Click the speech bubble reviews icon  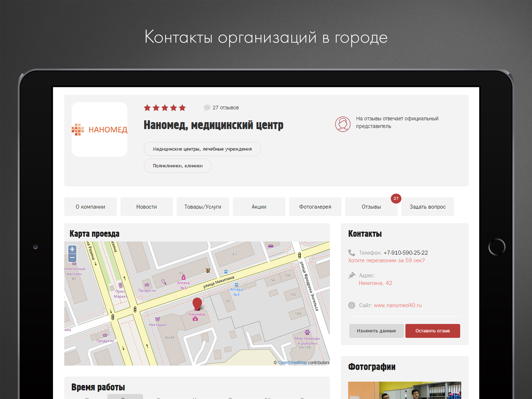pos(207,108)
